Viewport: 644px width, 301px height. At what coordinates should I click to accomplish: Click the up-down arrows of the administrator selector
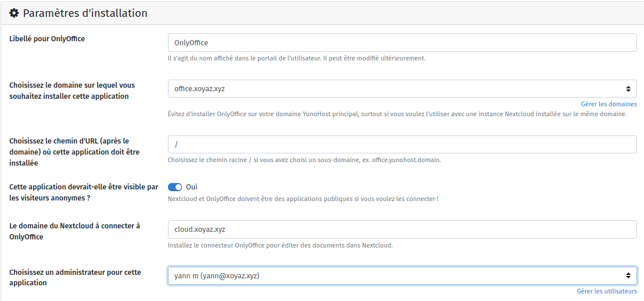tap(628, 275)
